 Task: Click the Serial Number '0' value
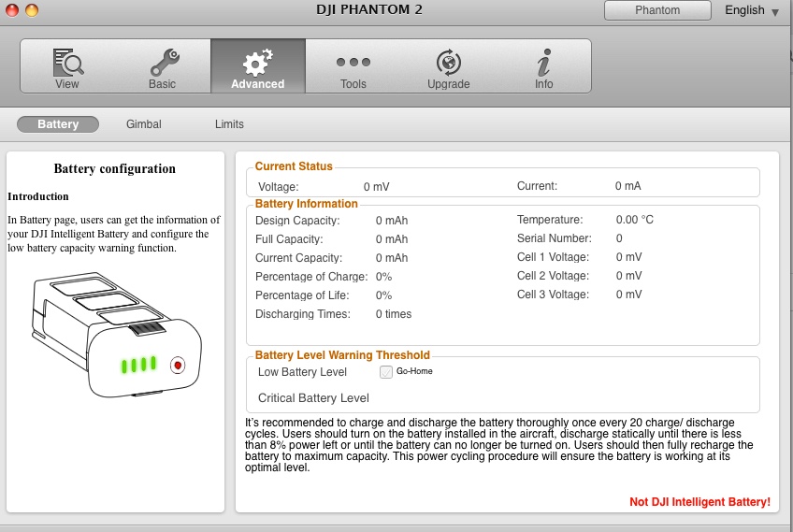pyautogui.click(x=619, y=238)
